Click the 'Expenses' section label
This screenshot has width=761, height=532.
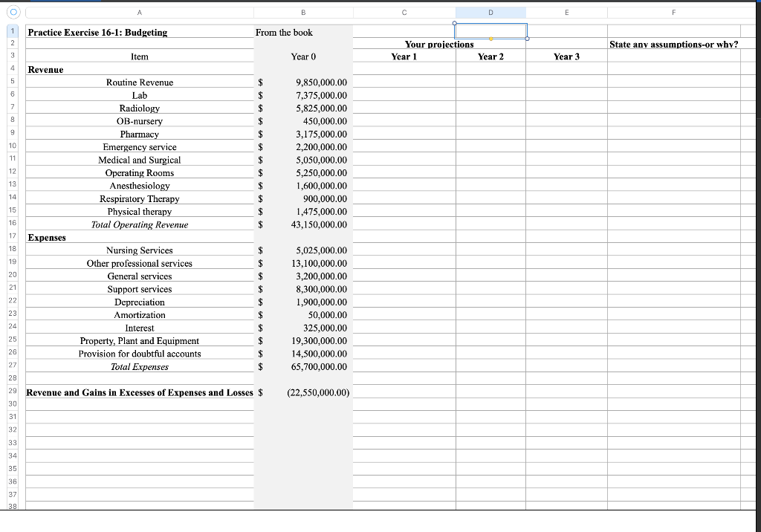(47, 237)
